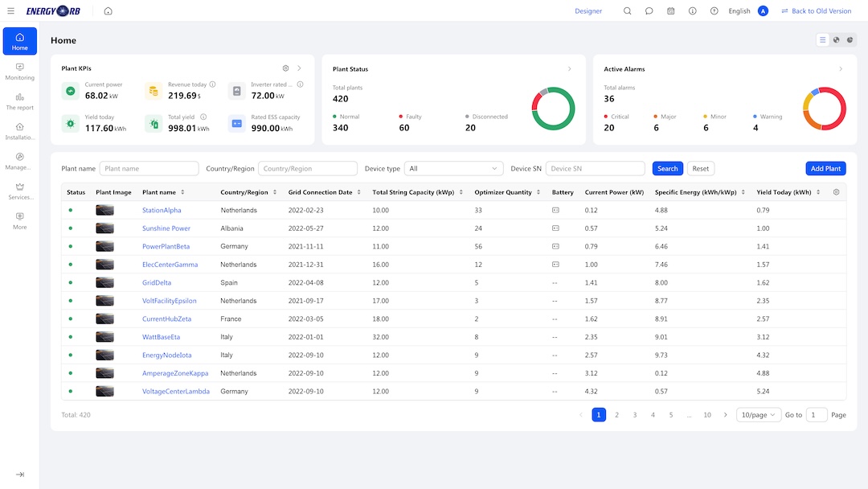Image resolution: width=868 pixels, height=489 pixels.
Task: Open the chat messages icon
Action: tap(649, 11)
